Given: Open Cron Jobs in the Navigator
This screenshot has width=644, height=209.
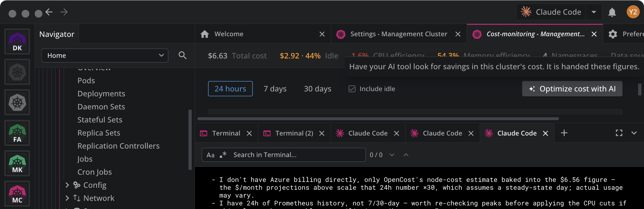Looking at the screenshot, I should pyautogui.click(x=95, y=172).
